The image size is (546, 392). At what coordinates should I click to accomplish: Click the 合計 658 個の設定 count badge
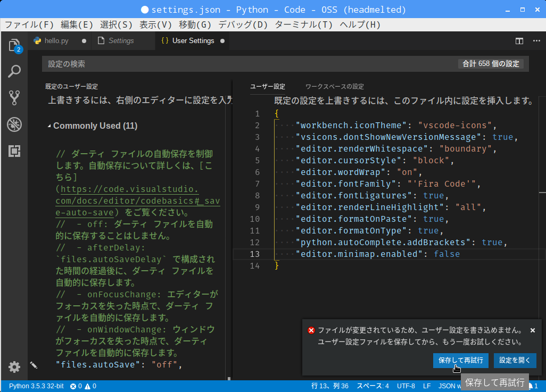coord(491,64)
